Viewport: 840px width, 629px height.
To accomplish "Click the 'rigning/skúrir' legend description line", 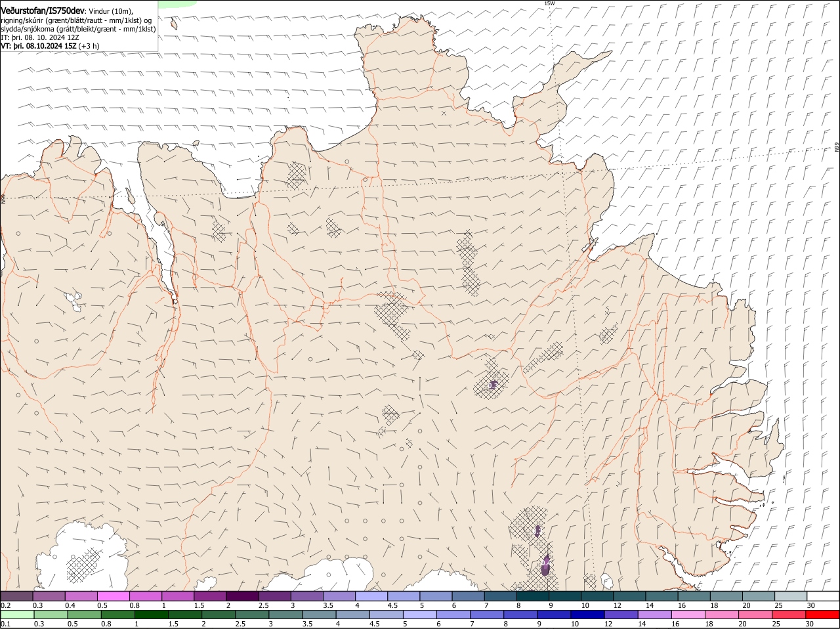I will (x=76, y=20).
